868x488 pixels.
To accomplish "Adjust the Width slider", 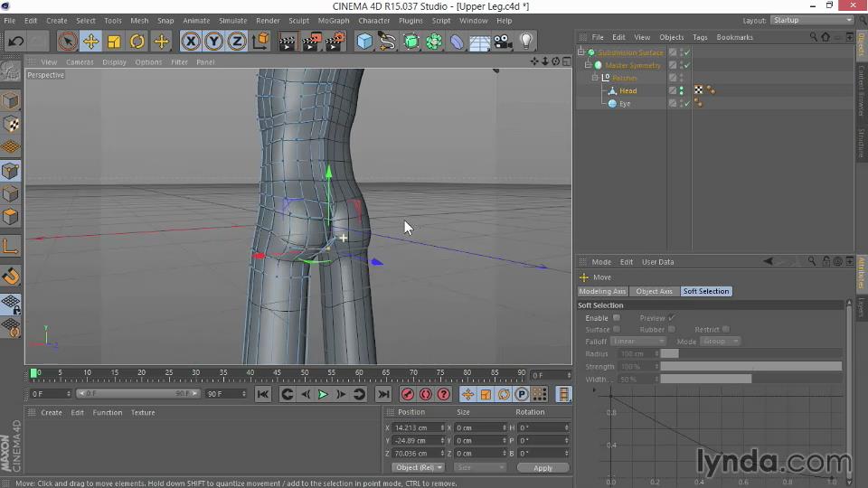I will click(750, 379).
